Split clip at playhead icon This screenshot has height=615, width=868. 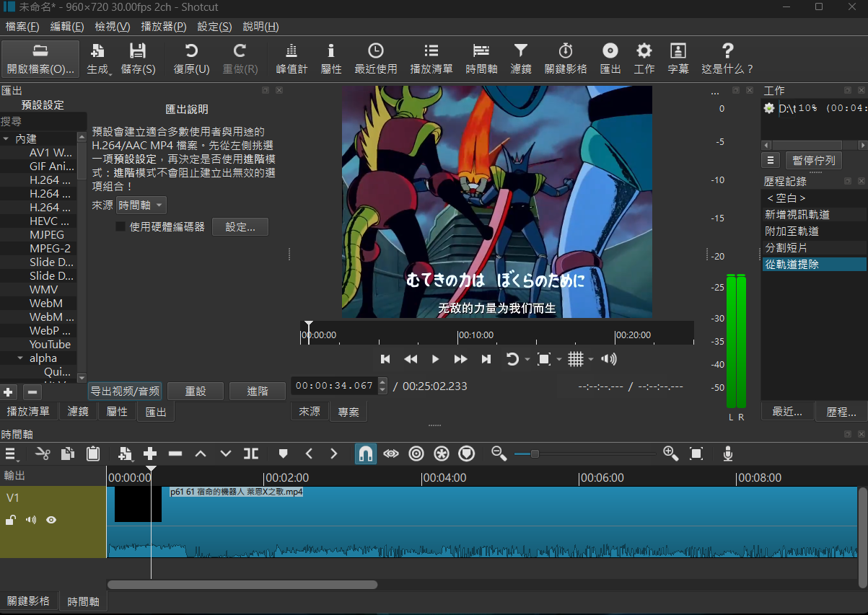click(251, 453)
